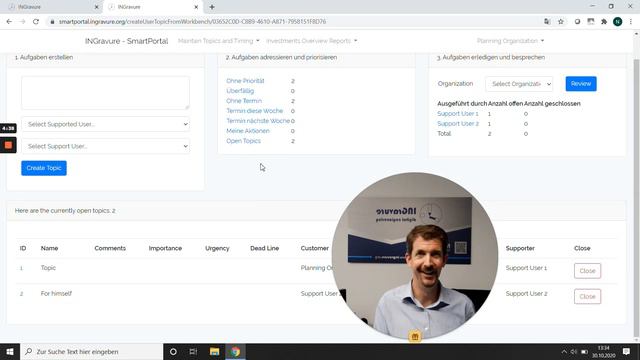Open Cortana circle icon in taskbar

[173, 351]
